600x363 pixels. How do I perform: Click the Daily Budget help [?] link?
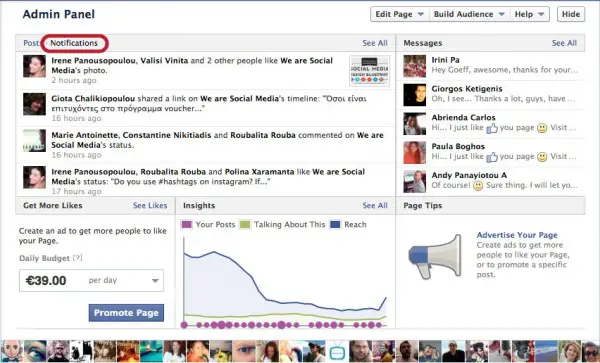tap(77, 258)
